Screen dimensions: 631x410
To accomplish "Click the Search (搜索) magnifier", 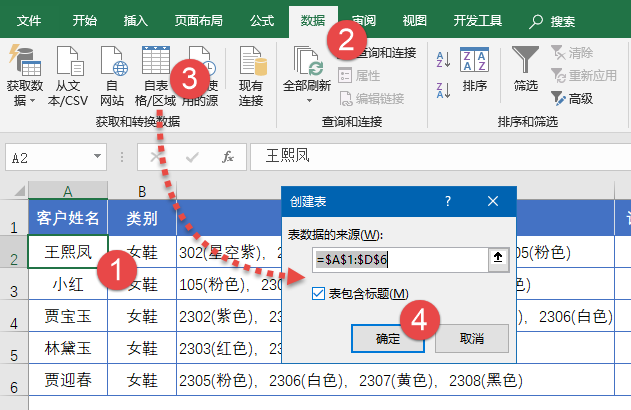I will pyautogui.click(x=536, y=21).
